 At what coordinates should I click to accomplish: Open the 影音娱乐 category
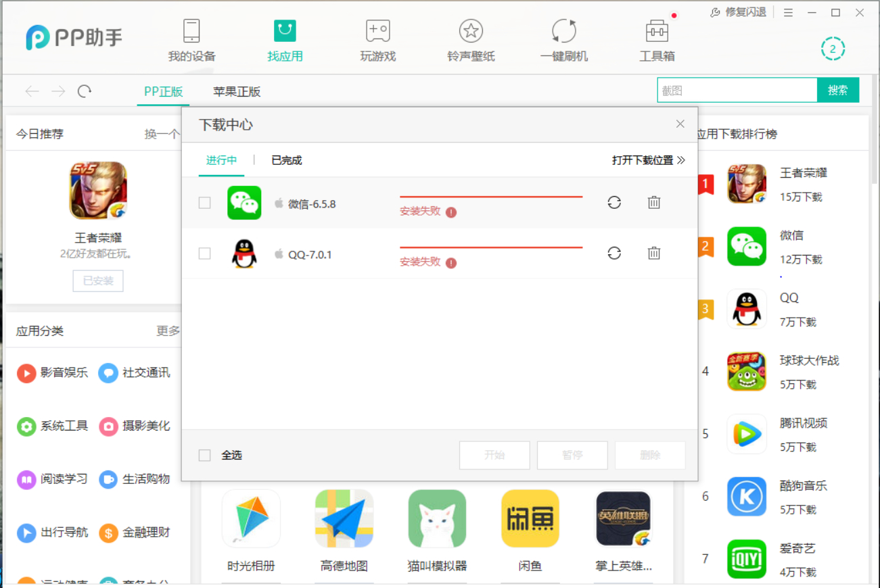[53, 372]
